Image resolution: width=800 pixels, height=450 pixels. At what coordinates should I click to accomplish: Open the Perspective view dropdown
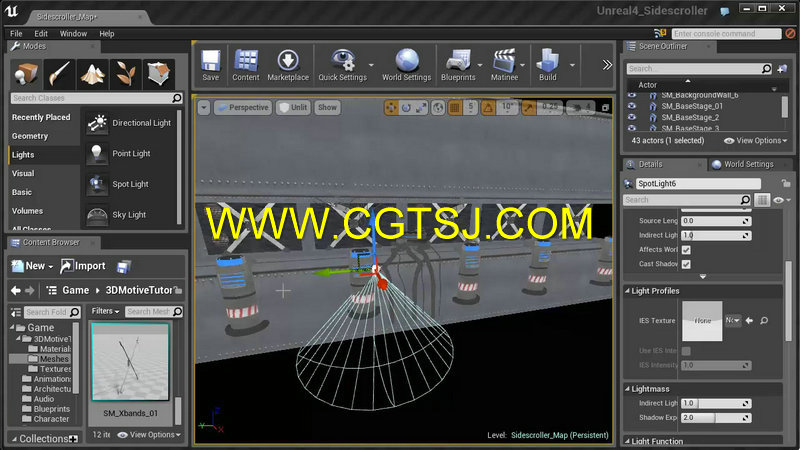pos(243,108)
